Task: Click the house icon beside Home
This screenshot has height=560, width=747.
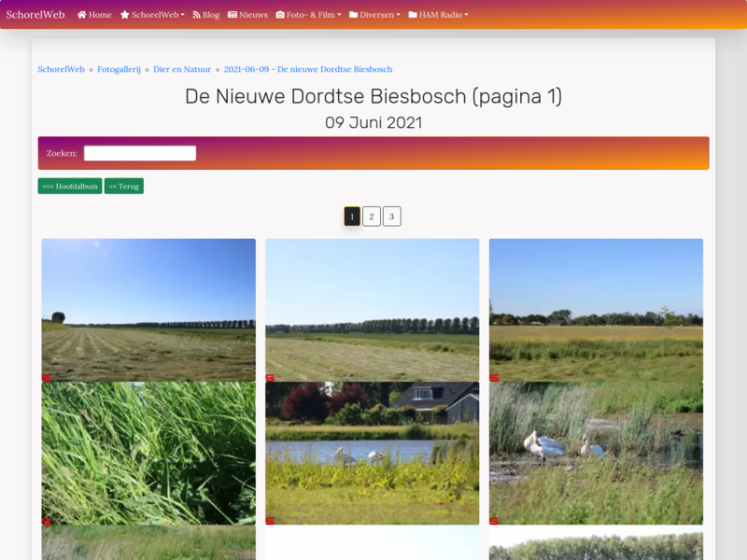Action: coord(82,15)
